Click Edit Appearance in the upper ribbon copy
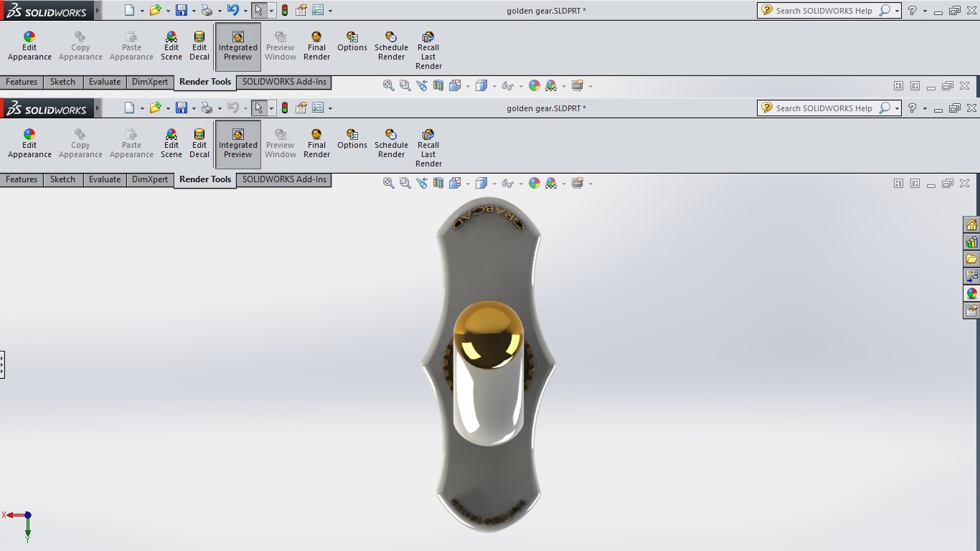980x551 pixels. [x=29, y=47]
